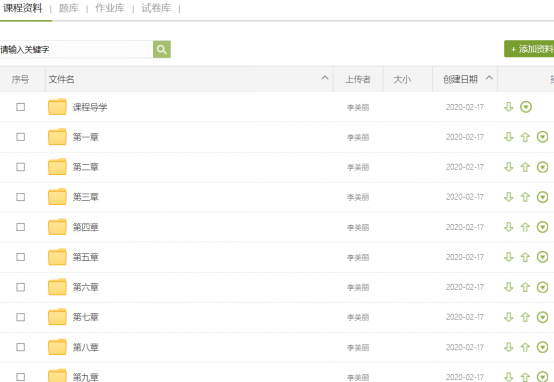Switch to the 题库 tab
The height and width of the screenshot is (382, 554).
point(69,8)
